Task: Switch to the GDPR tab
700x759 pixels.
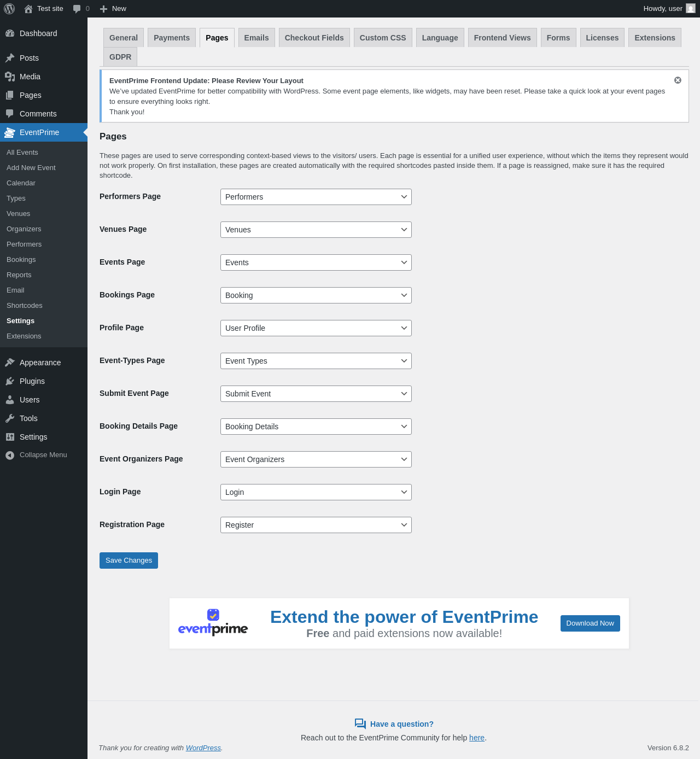Action: 120,57
